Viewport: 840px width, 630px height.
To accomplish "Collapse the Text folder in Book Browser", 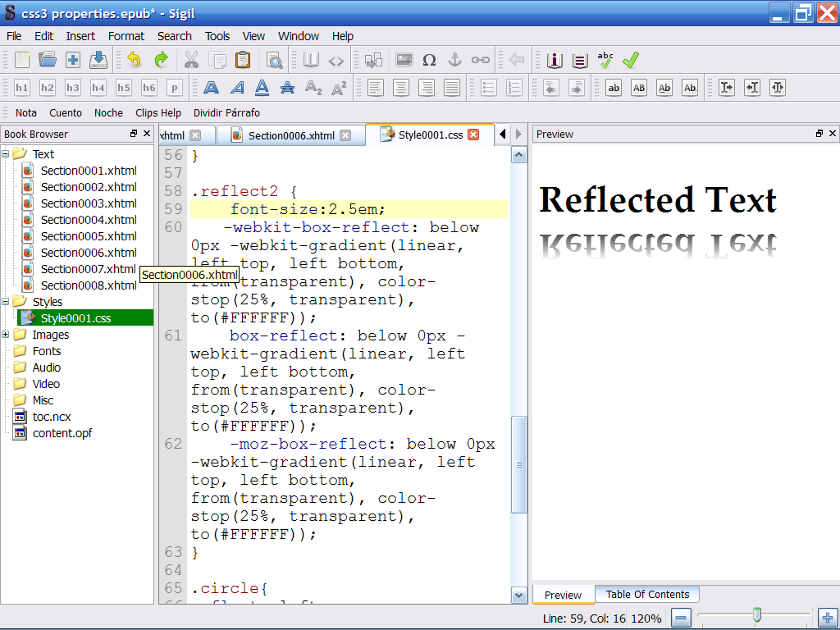I will [x=6, y=153].
